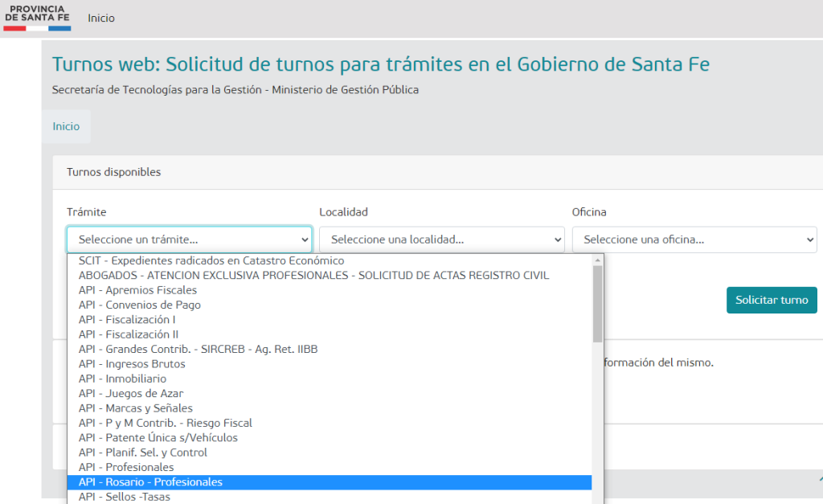This screenshot has height=504, width=823.
Task: Click the Provincia de Santa Fe logo
Action: point(37,17)
